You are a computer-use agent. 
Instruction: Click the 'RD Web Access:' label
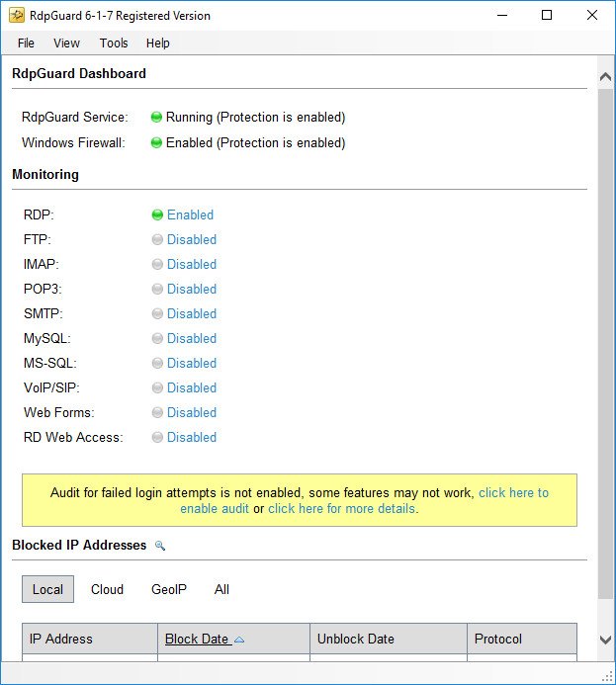pyautogui.click(x=73, y=437)
